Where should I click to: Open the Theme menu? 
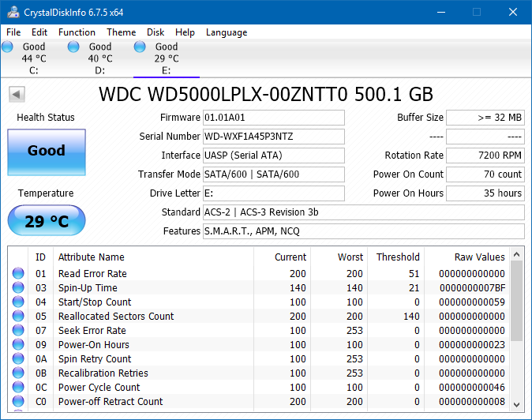pyautogui.click(x=121, y=32)
